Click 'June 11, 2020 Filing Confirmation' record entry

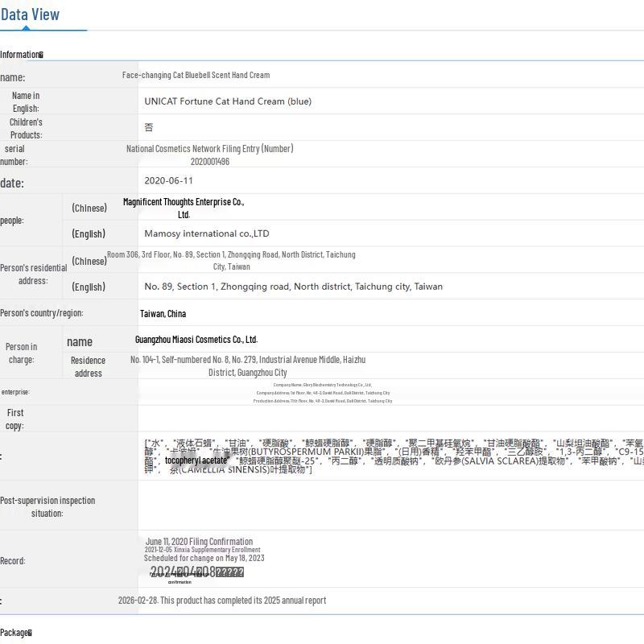(x=199, y=541)
